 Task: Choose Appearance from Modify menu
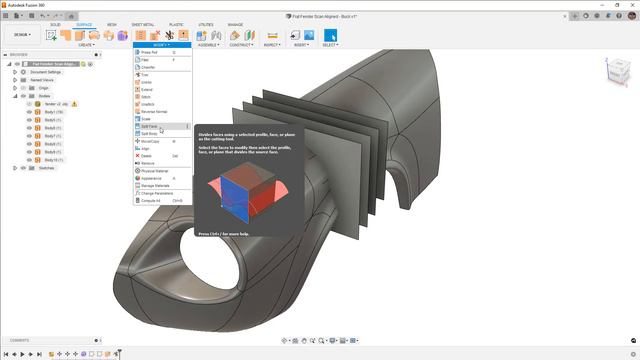tap(162, 178)
